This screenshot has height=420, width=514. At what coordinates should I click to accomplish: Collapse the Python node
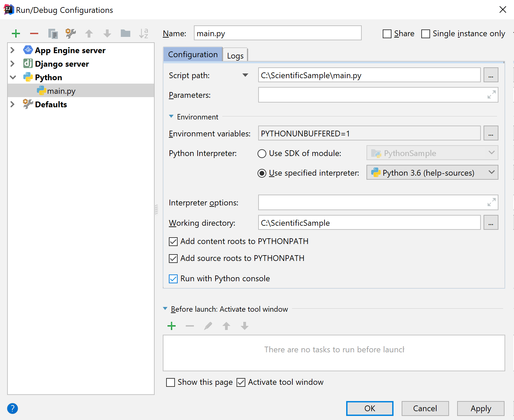point(13,77)
